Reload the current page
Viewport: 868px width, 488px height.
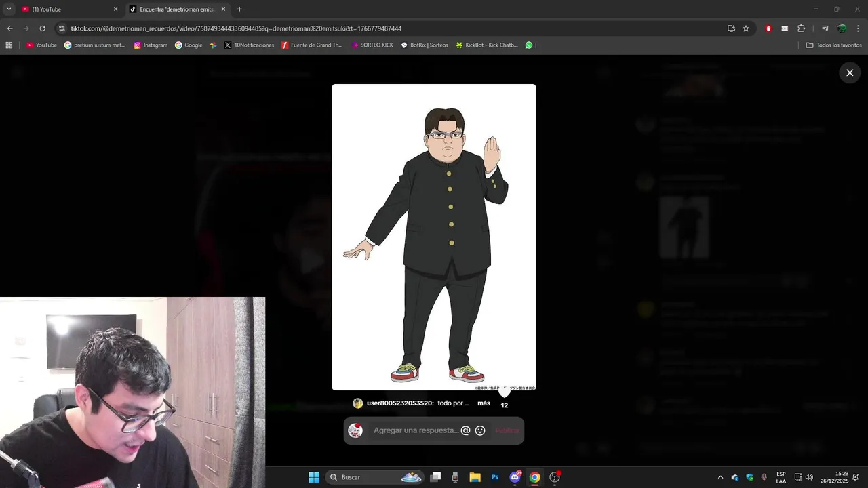pyautogui.click(x=42, y=28)
